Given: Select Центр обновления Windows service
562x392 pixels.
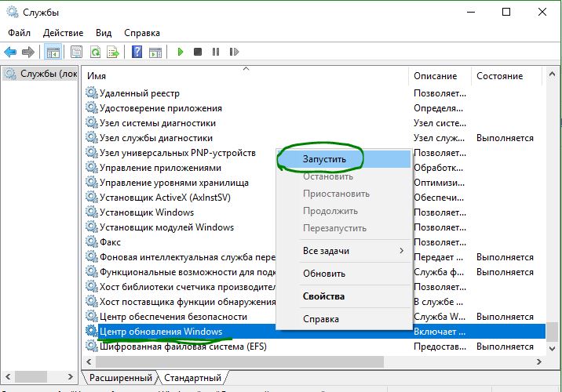Looking at the screenshot, I should [161, 332].
